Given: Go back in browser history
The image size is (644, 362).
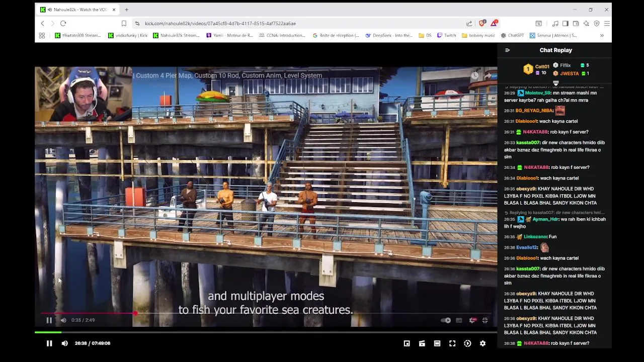Looking at the screenshot, I should (x=43, y=24).
